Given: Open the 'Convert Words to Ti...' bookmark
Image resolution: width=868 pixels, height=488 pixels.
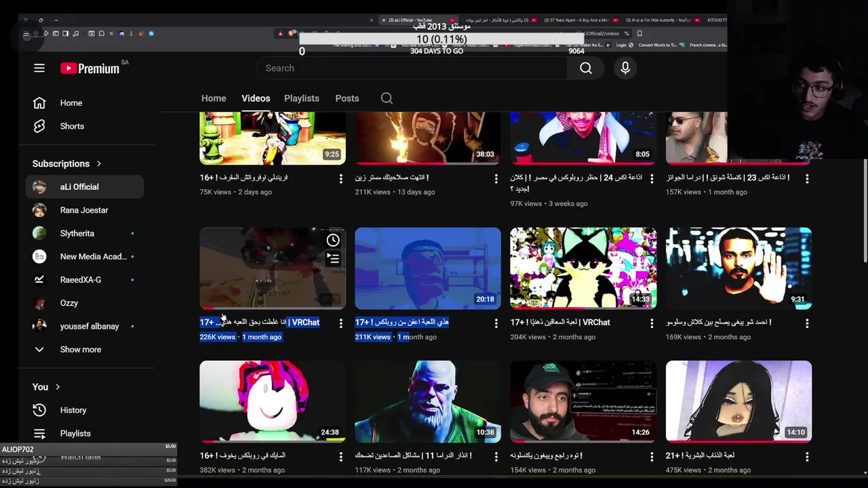Looking at the screenshot, I should coord(657,45).
